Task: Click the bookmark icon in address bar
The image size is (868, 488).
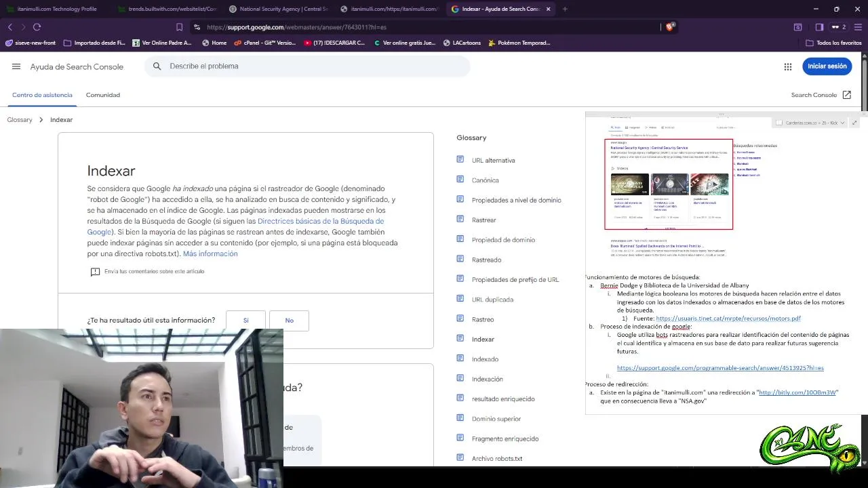Action: [179, 27]
